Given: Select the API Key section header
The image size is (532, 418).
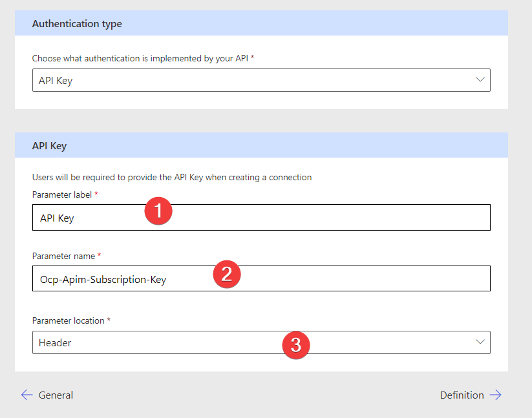Looking at the screenshot, I should point(49,145).
